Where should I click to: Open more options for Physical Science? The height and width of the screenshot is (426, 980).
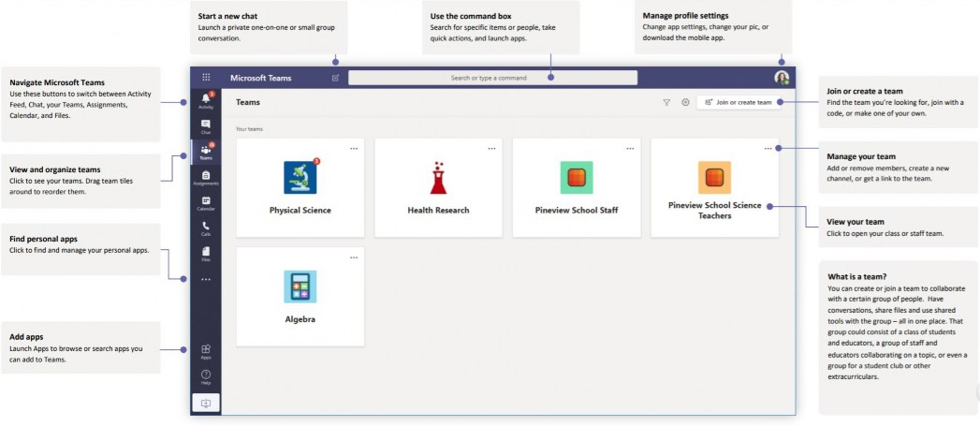point(354,148)
